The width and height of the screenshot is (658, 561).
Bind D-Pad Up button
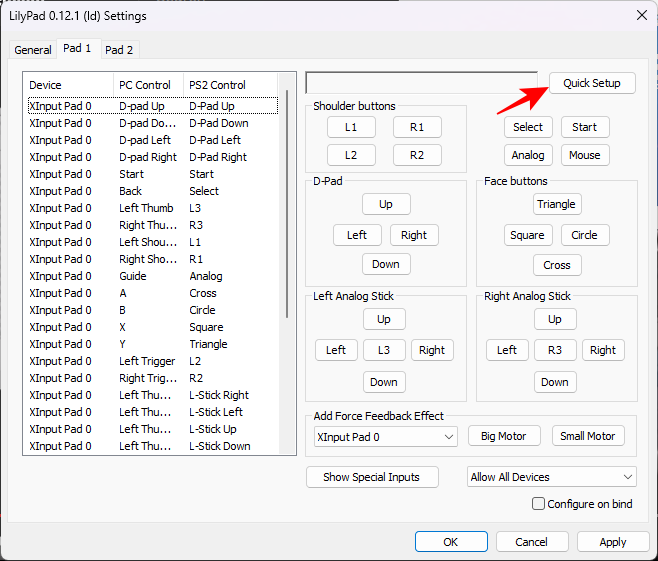tap(386, 204)
